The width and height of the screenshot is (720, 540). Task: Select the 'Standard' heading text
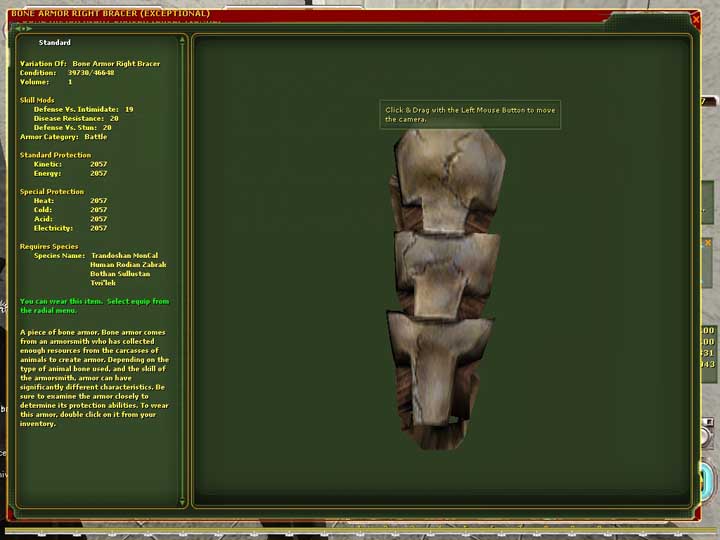(x=55, y=42)
